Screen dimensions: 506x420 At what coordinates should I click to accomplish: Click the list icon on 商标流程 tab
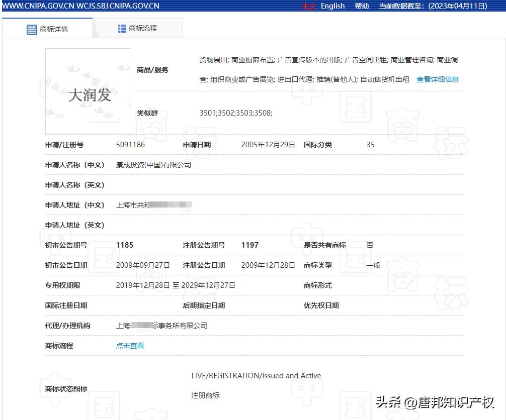click(121, 28)
